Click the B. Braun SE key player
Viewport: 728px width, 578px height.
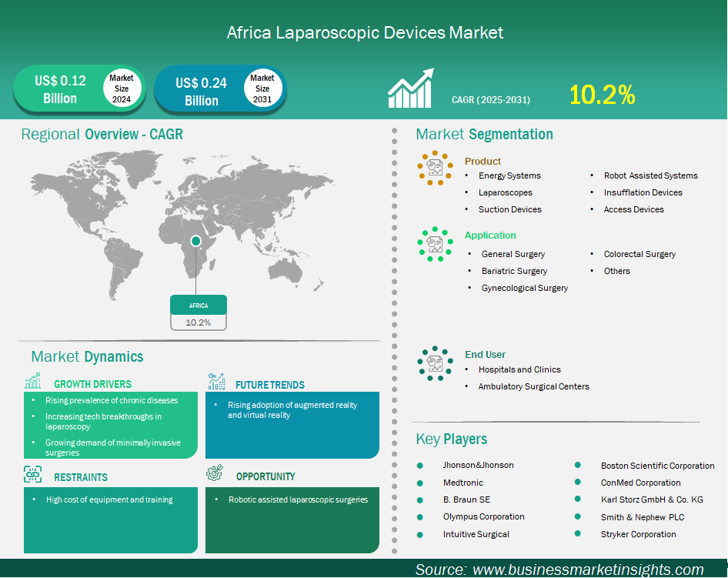[466, 499]
